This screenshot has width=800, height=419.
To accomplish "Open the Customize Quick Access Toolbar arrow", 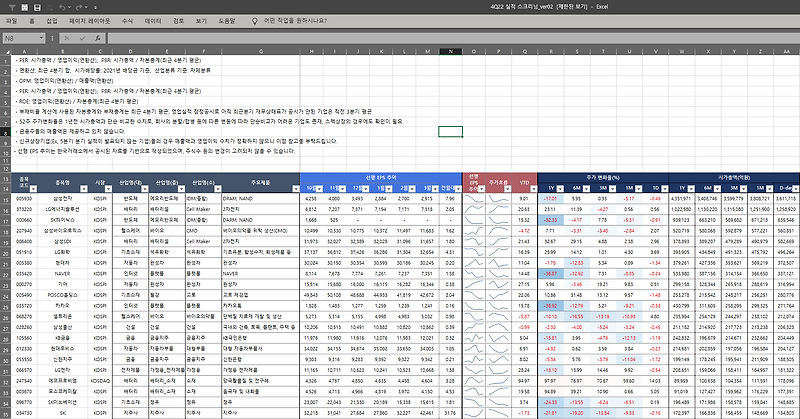I will tap(95, 8).
